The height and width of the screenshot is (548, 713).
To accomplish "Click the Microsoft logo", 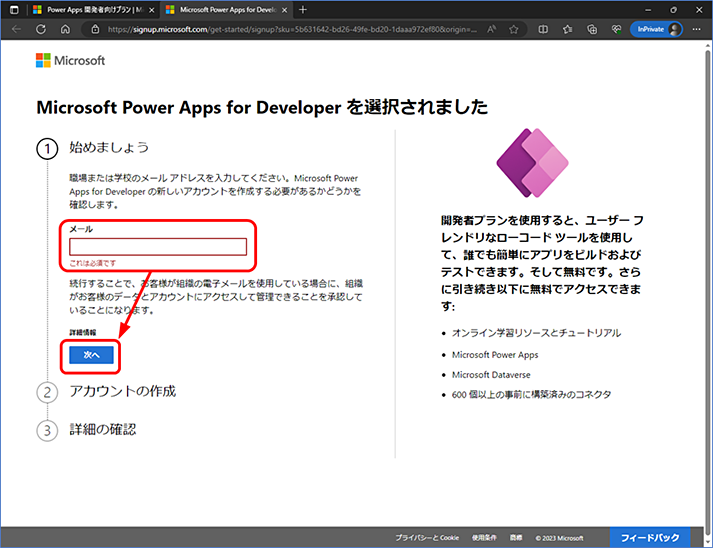I will tap(70, 60).
